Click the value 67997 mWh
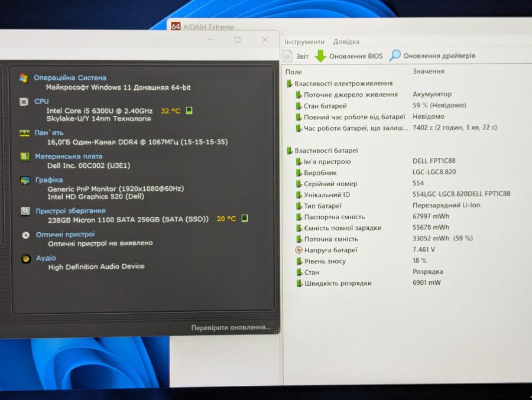The height and width of the screenshot is (400, 532). [431, 216]
